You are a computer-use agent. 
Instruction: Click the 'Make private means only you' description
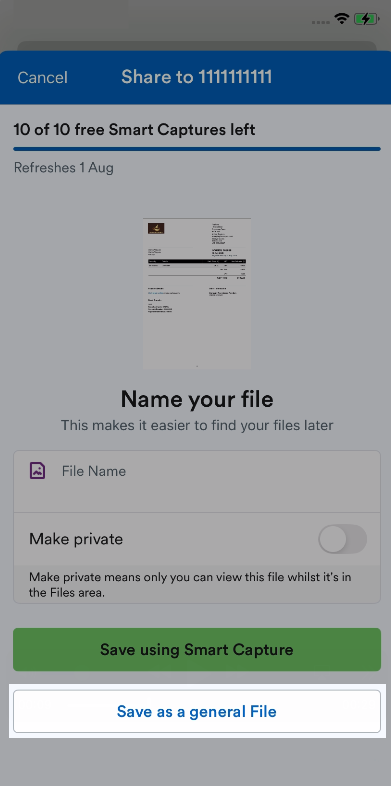point(190,584)
